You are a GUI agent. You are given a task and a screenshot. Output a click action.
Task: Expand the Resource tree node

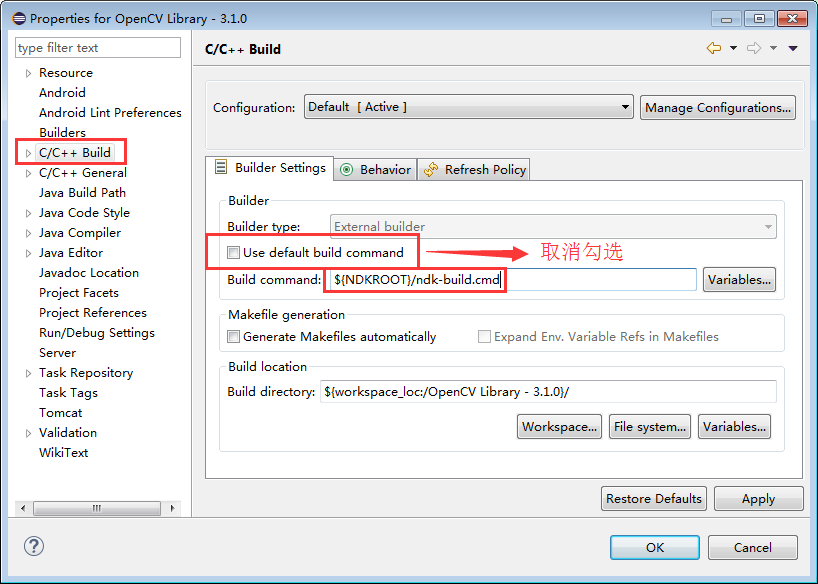[28, 73]
